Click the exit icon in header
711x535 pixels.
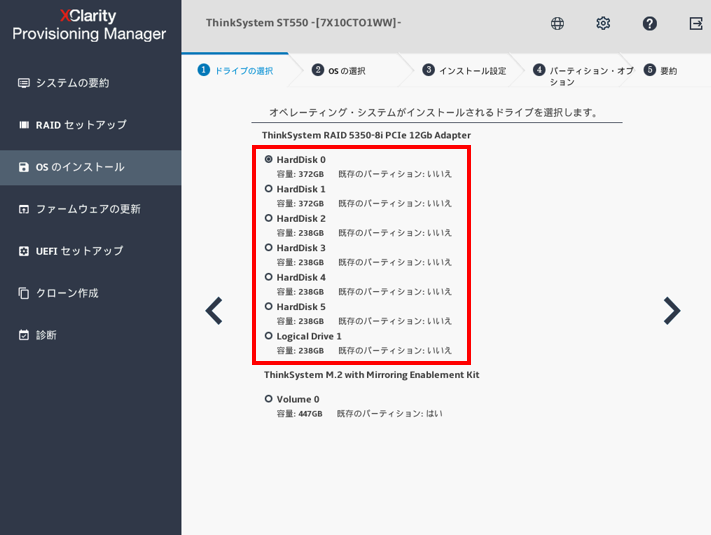(x=696, y=23)
